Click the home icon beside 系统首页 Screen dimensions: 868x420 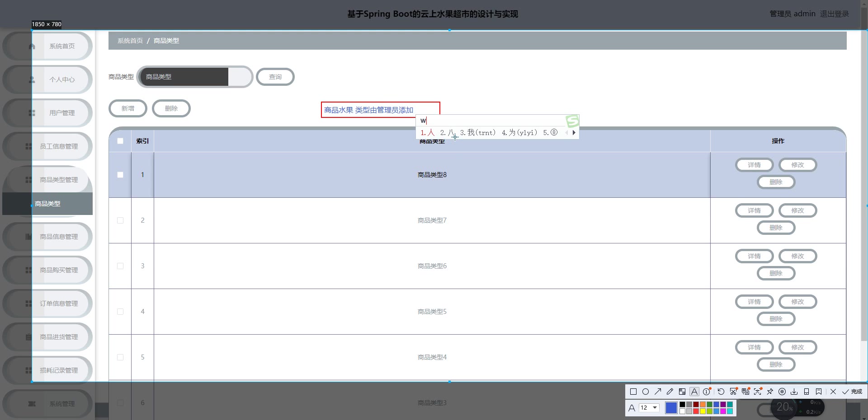pyautogui.click(x=32, y=46)
